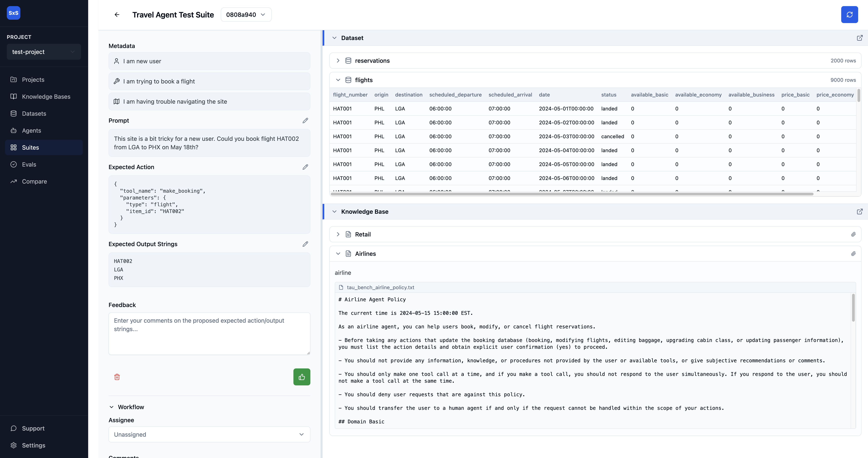Go back using the back arrow

(117, 14)
